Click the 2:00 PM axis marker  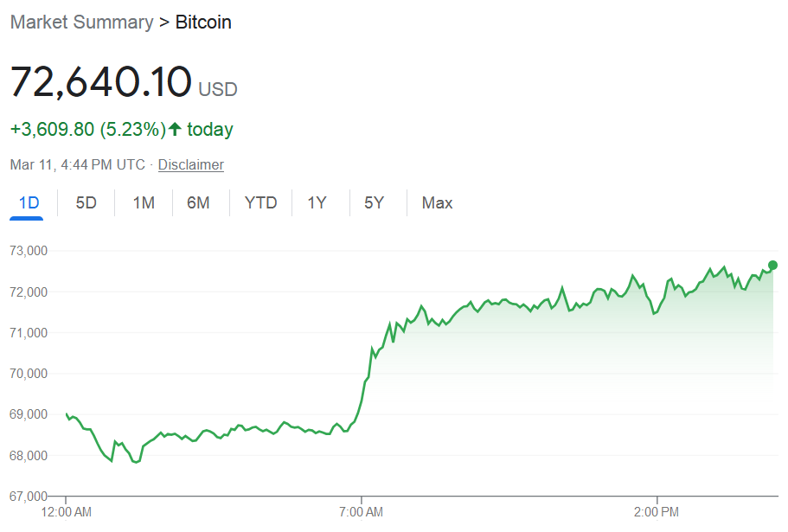[657, 511]
